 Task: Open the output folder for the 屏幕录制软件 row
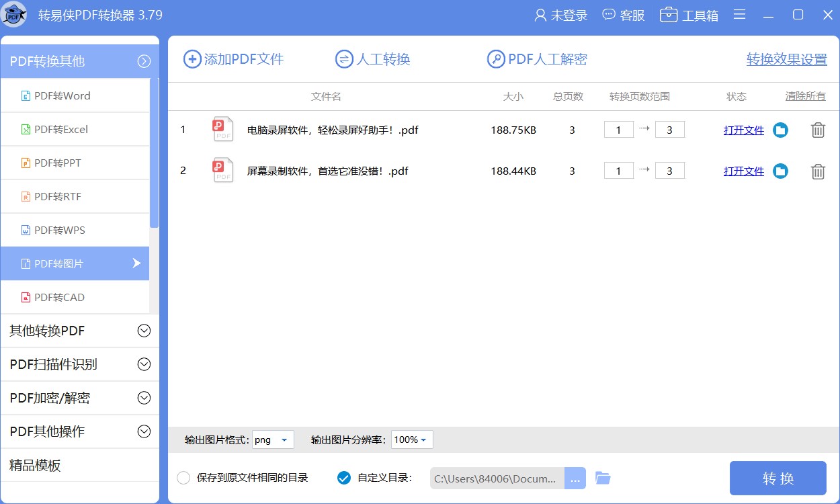coord(780,171)
